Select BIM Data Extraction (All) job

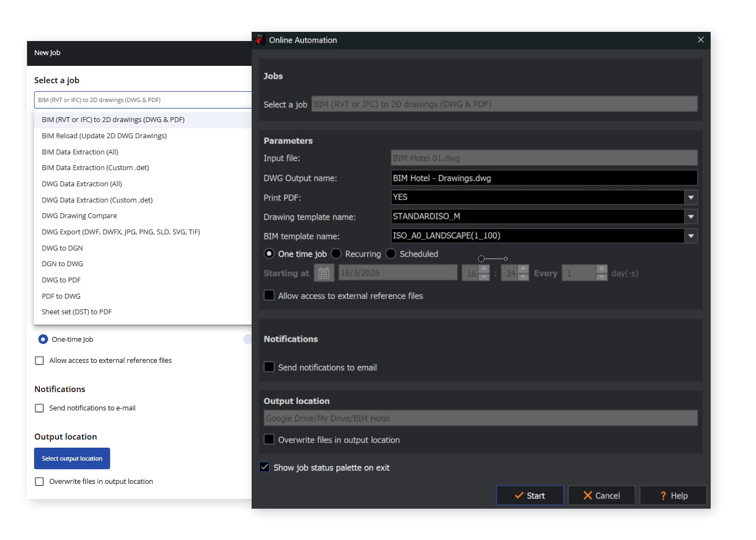point(80,152)
